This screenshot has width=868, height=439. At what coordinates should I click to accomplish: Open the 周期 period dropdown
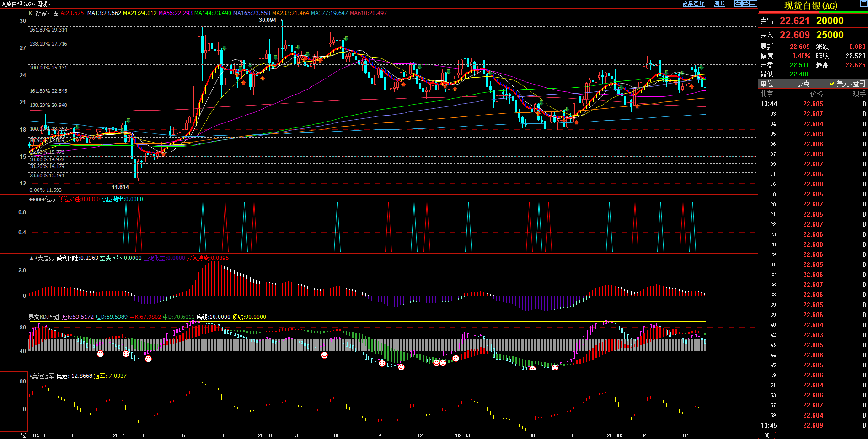tap(719, 4)
